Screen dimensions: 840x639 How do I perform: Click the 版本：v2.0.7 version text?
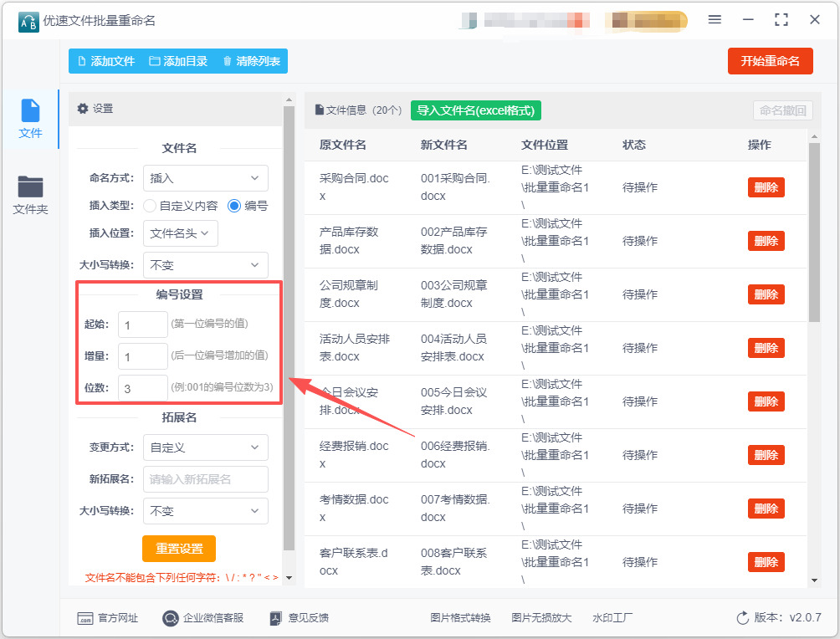click(x=787, y=617)
